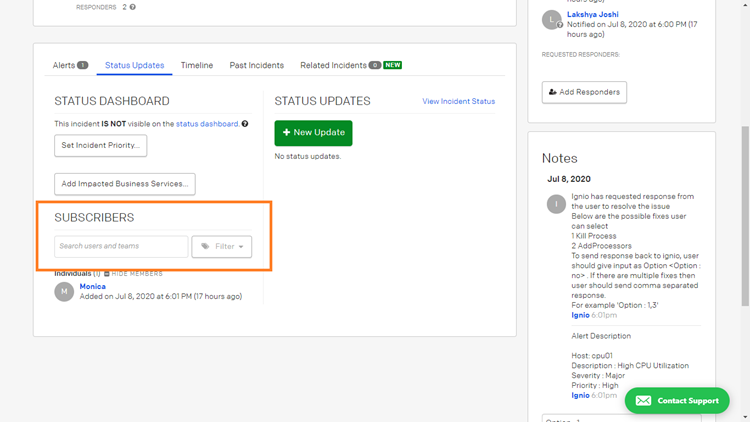
Task: Click the Add Responders button
Action: [584, 92]
